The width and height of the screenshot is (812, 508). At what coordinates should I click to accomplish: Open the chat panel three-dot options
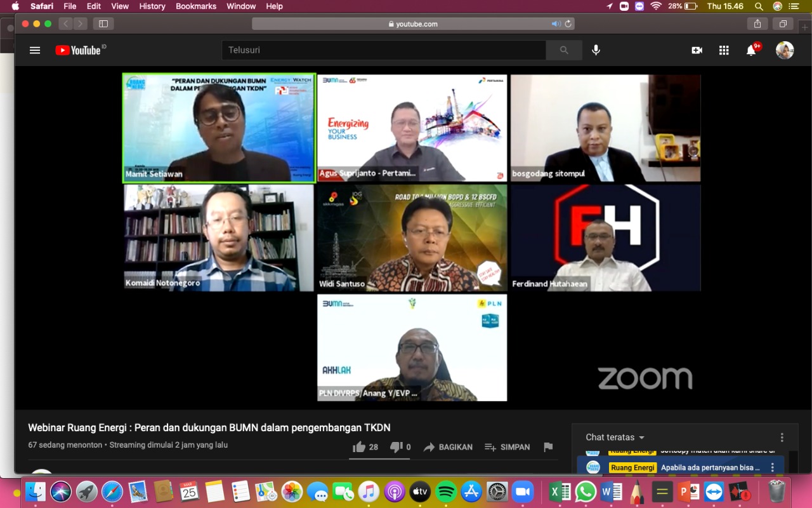[x=782, y=437]
